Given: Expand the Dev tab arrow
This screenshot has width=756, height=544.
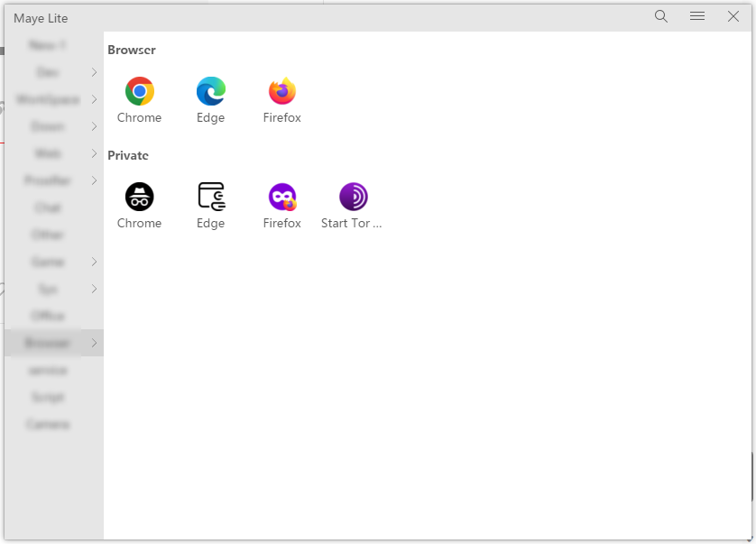Looking at the screenshot, I should [94, 72].
